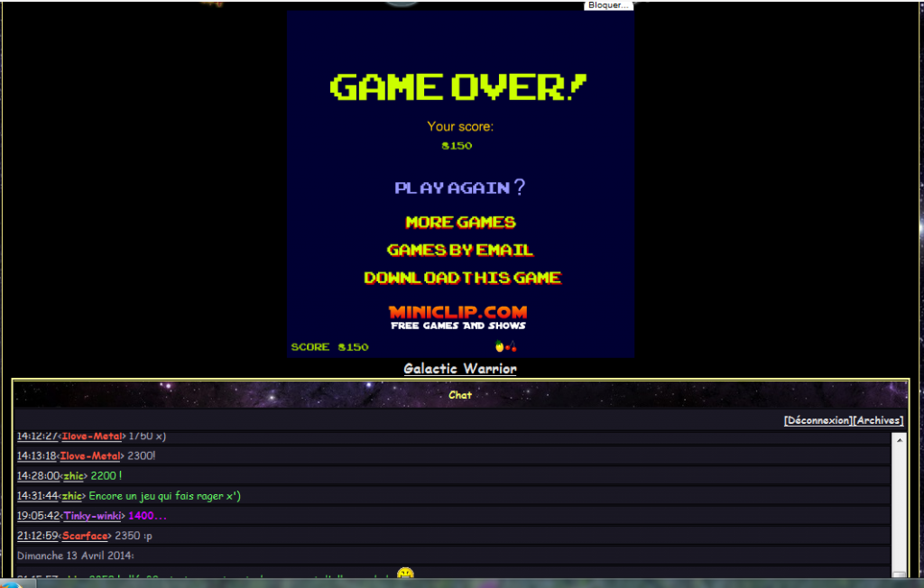
Task: Click the 'Dimanche 13 Avril 2014' date row
Action: pos(453,556)
